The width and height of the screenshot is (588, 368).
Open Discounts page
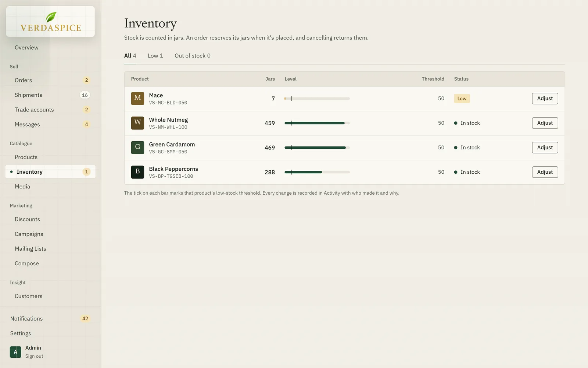(x=50, y=219)
